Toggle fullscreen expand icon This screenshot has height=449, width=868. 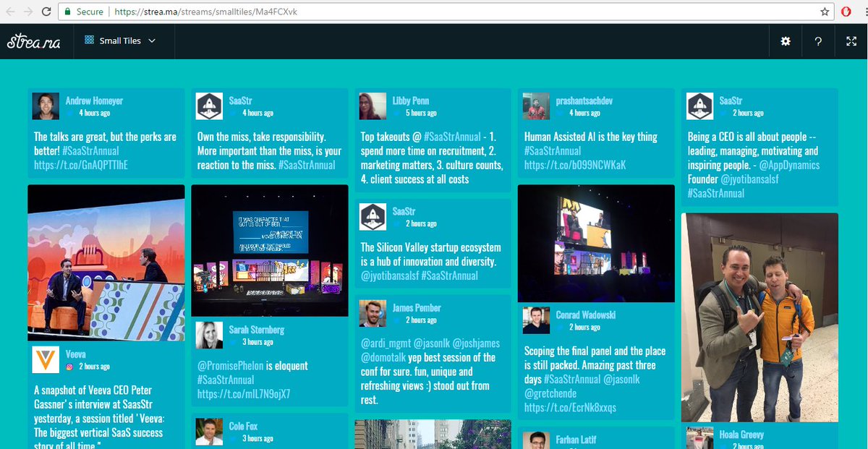pos(851,41)
